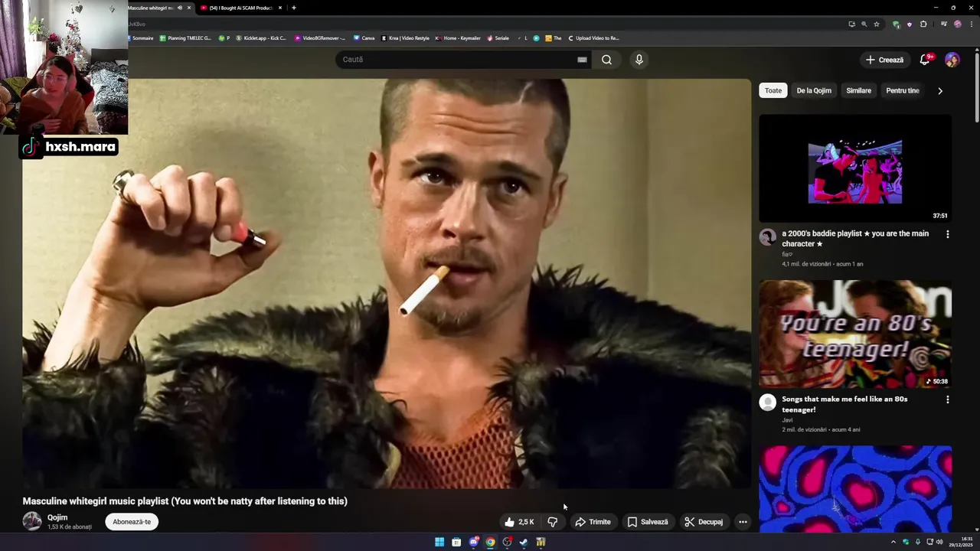Screen dimensions: 980x551
Task: Open Seriale bookmark
Action: click(498, 37)
